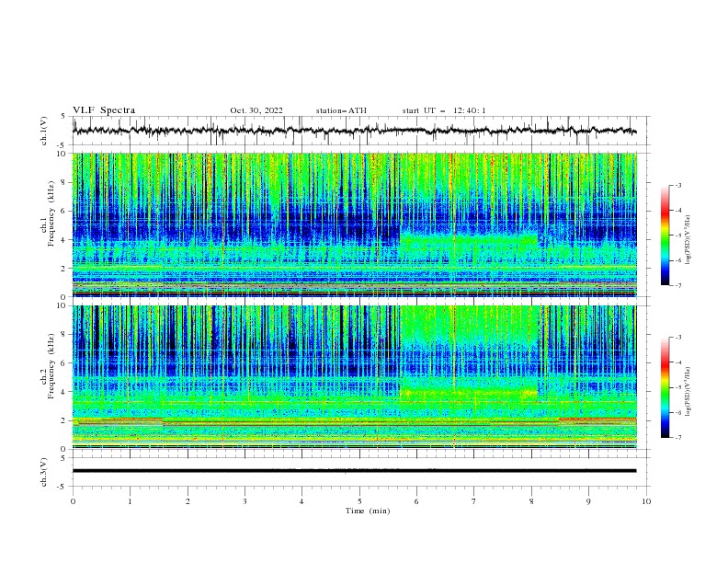Viewport: 728px width, 563px height.
Task: Click the ch.2 frequency tick "10"
Action: 63,305
